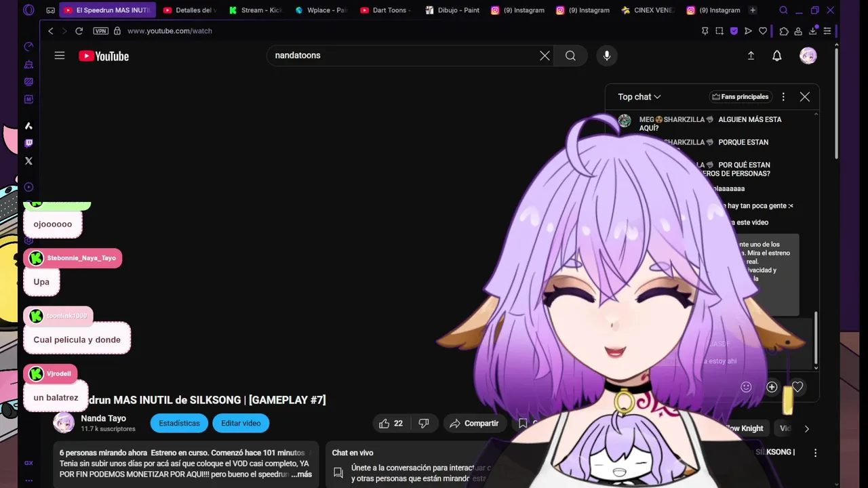Switch to the Dibujo - Paint tab
The image size is (868, 488).
(452, 10)
